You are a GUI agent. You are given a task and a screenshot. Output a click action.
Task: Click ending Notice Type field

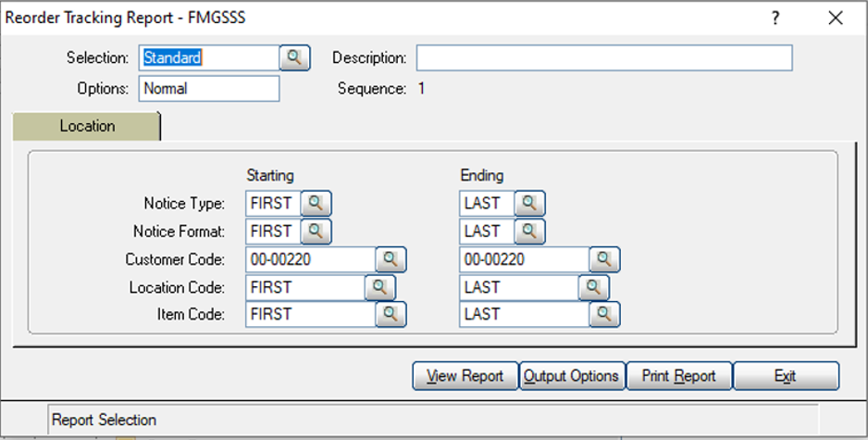487,204
